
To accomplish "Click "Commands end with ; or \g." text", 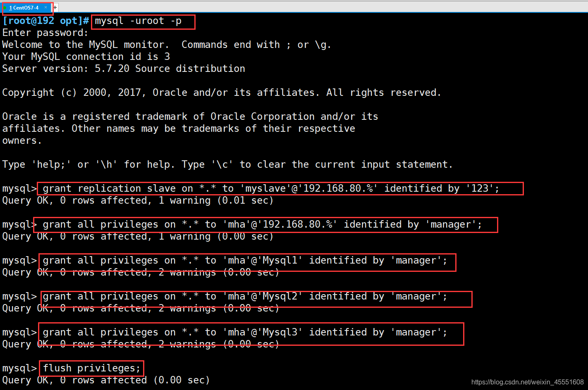I will coord(256,45).
